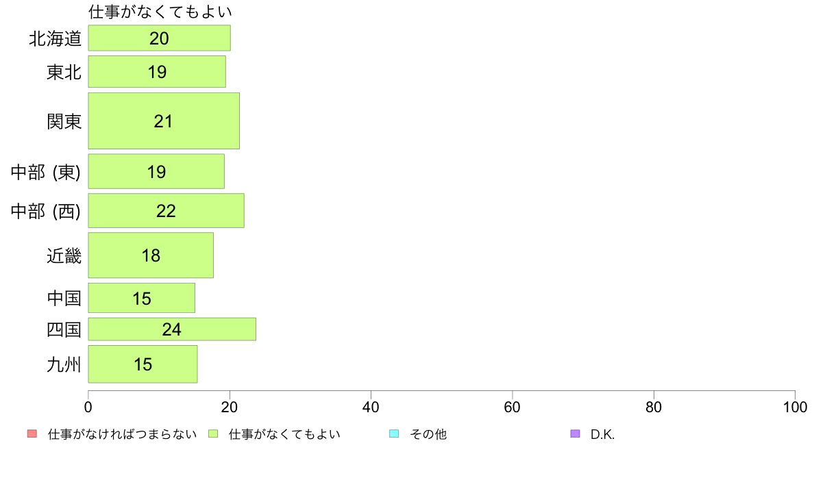Select the 中部 (西) bar showing 22
The image size is (814, 504).
[x=166, y=211]
